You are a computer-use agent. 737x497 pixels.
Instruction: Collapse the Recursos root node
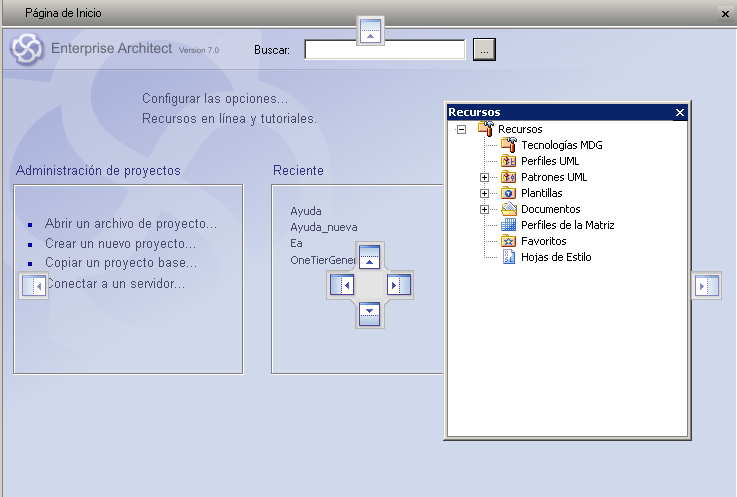[x=462, y=129]
